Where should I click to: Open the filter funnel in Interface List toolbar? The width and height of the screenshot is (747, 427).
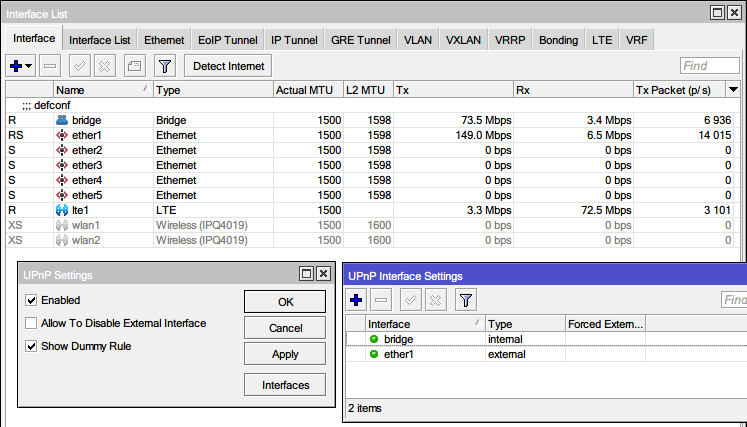pyautogui.click(x=165, y=66)
